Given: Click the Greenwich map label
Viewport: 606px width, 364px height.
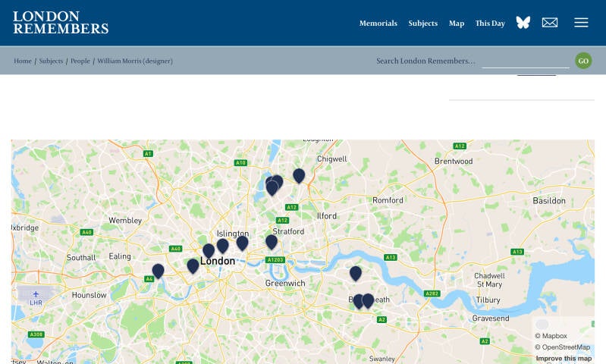Looking at the screenshot, I should (285, 284).
